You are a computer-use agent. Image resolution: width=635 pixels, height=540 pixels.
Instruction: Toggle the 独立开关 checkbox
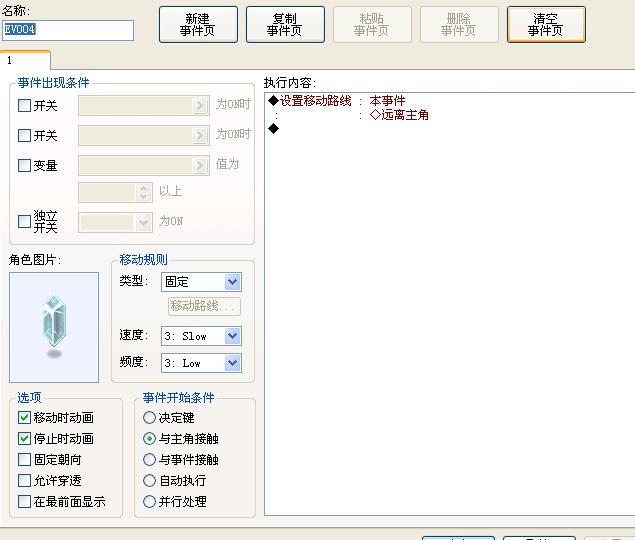[x=24, y=222]
